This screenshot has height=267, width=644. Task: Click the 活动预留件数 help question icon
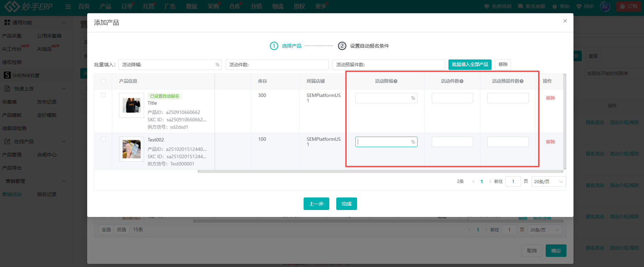pos(522,81)
